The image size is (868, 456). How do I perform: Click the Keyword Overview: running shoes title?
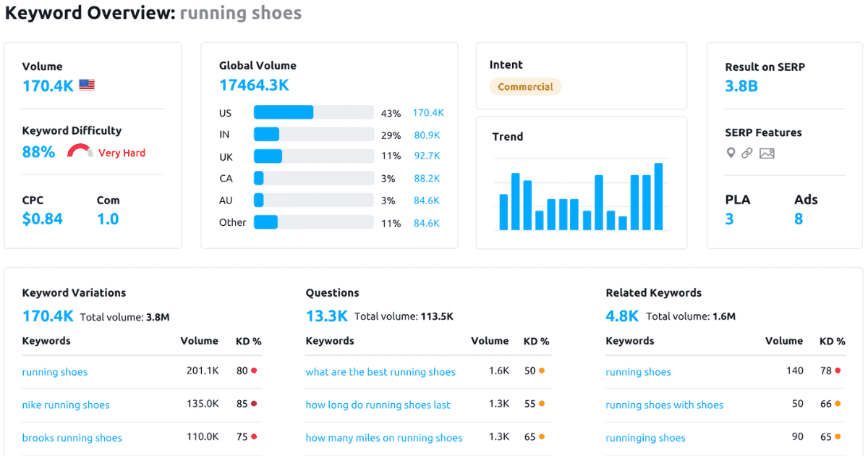click(153, 13)
